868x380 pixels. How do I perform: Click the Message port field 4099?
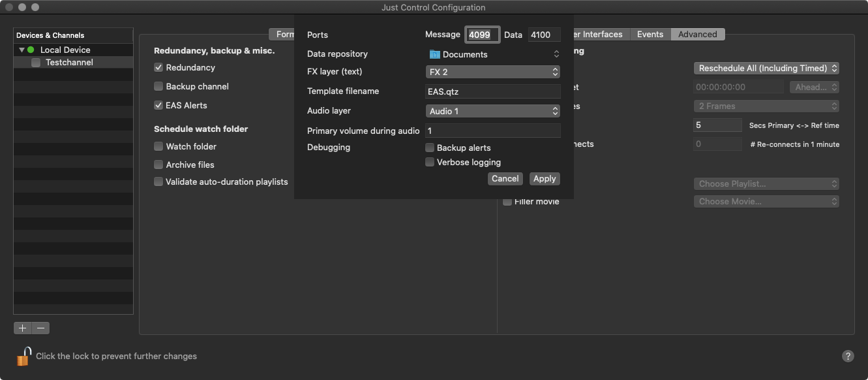pyautogui.click(x=483, y=35)
